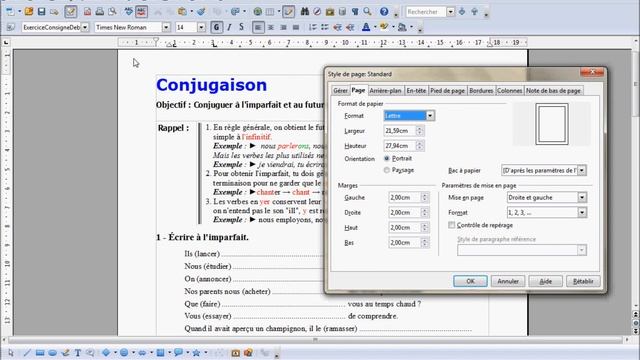Image resolution: width=640 pixels, height=360 pixels.
Task: Click the Gauche margin stepper
Action: click(424, 198)
